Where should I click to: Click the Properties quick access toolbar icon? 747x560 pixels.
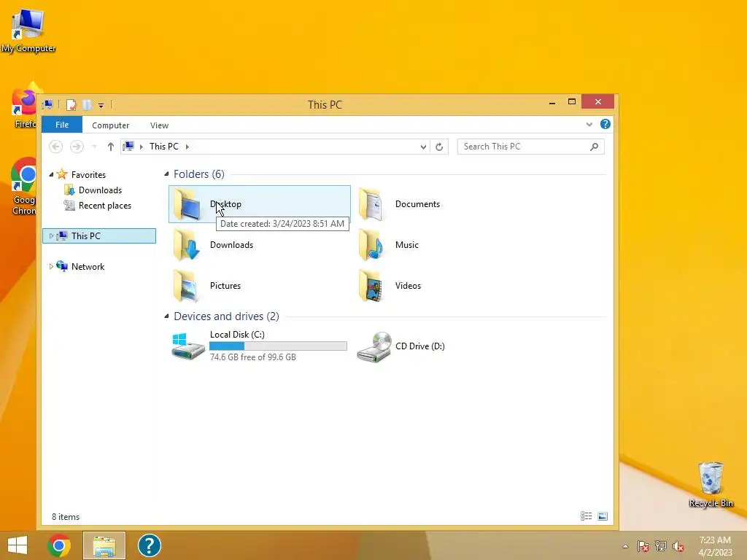pyautogui.click(x=71, y=105)
